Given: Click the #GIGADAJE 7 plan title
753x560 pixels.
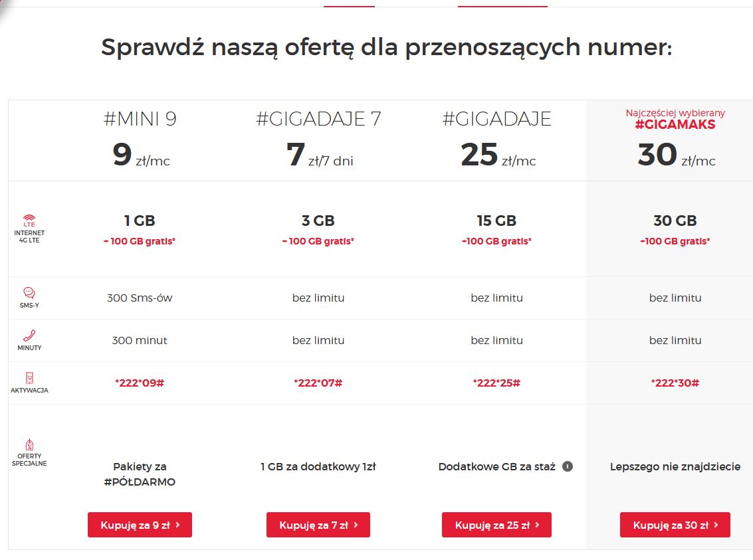Looking at the screenshot, I should point(318,119).
